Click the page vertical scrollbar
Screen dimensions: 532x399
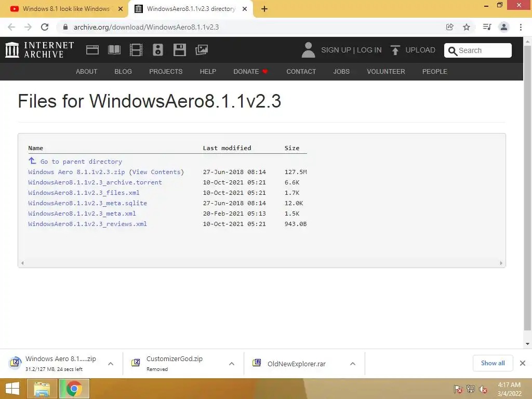[x=527, y=188]
